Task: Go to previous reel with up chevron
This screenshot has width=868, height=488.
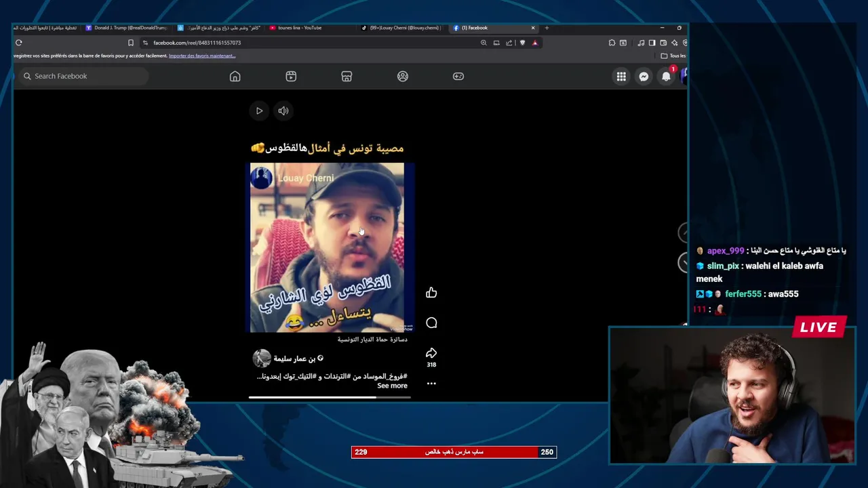Action: 683,232
